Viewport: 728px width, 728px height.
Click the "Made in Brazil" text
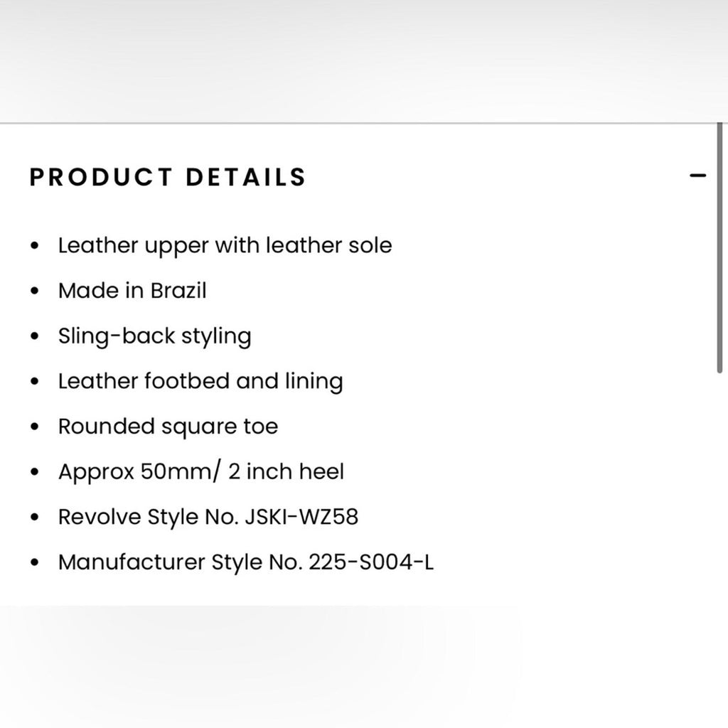(132, 291)
